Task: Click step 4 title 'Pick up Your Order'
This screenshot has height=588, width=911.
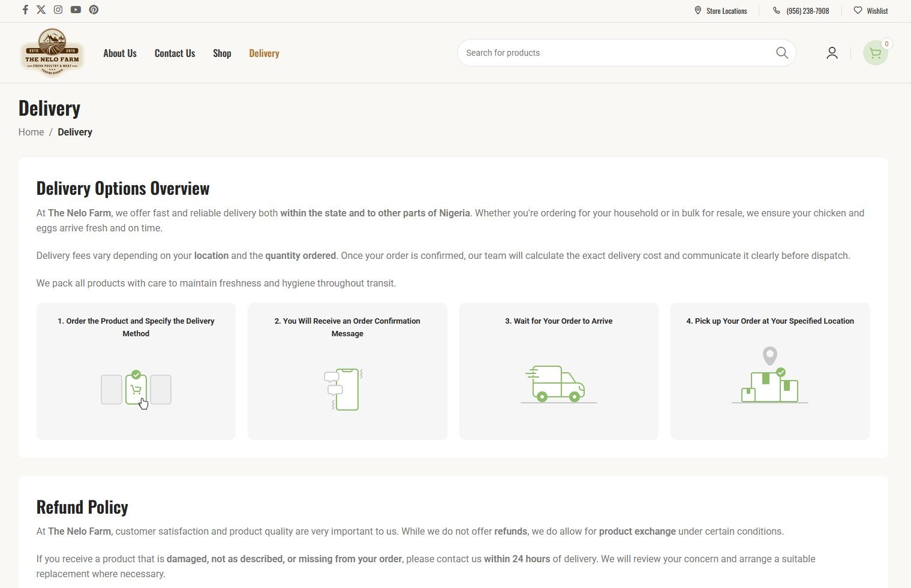Action: [770, 321]
